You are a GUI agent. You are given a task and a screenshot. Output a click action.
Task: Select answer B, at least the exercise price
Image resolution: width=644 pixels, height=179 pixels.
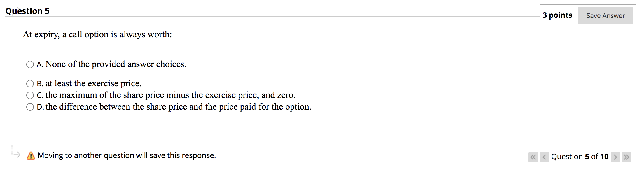pos(30,84)
